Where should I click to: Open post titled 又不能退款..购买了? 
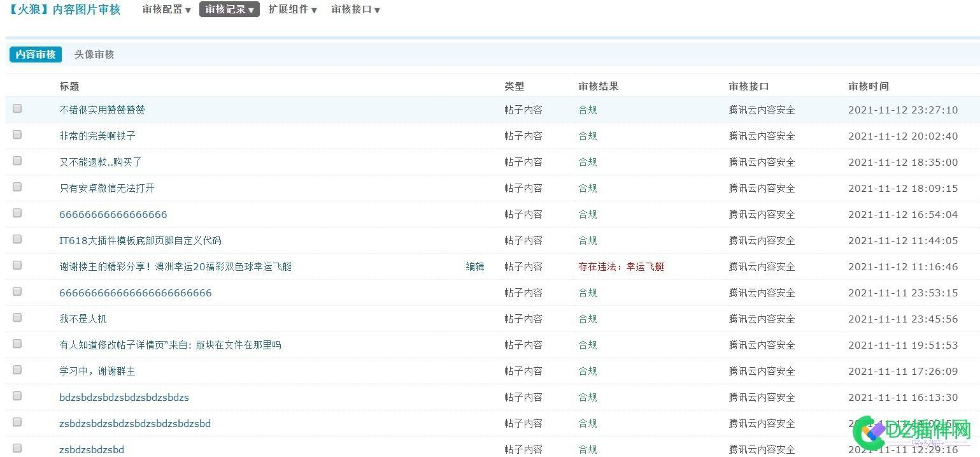tap(101, 162)
